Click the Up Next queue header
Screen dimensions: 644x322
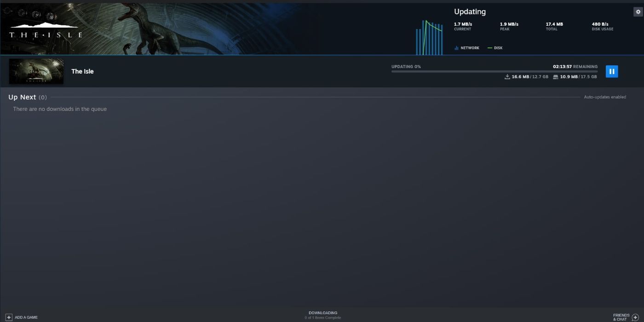(22, 97)
